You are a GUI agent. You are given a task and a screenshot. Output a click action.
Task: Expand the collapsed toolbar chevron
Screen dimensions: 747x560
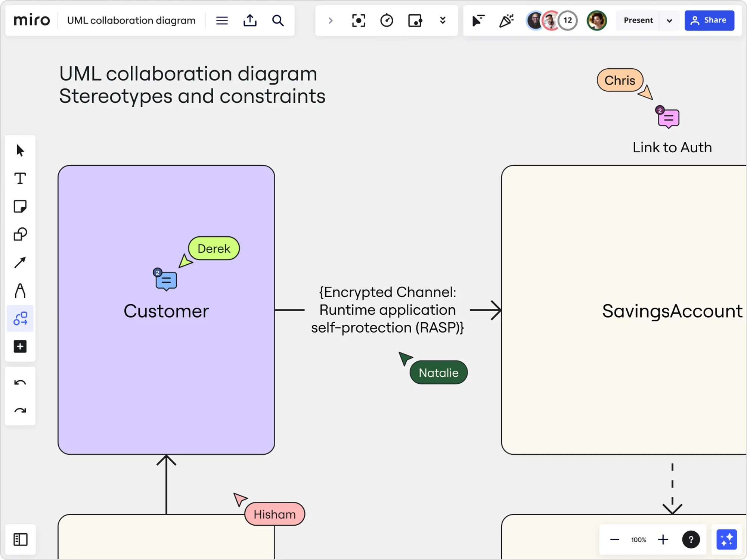330,20
